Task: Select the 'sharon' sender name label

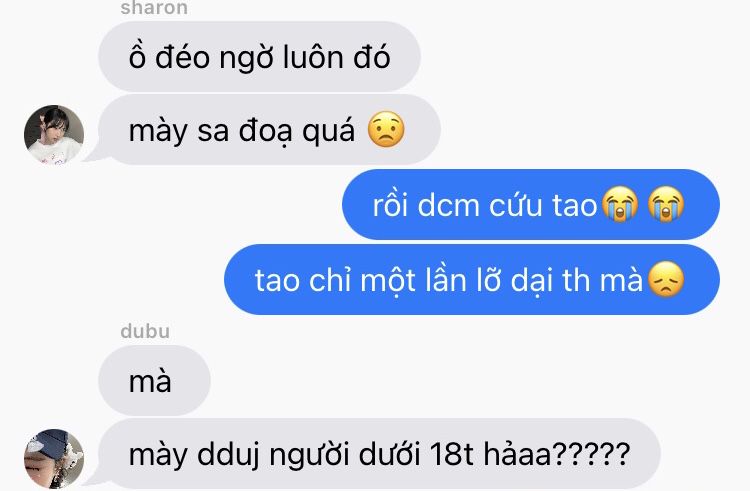Action: click(154, 8)
